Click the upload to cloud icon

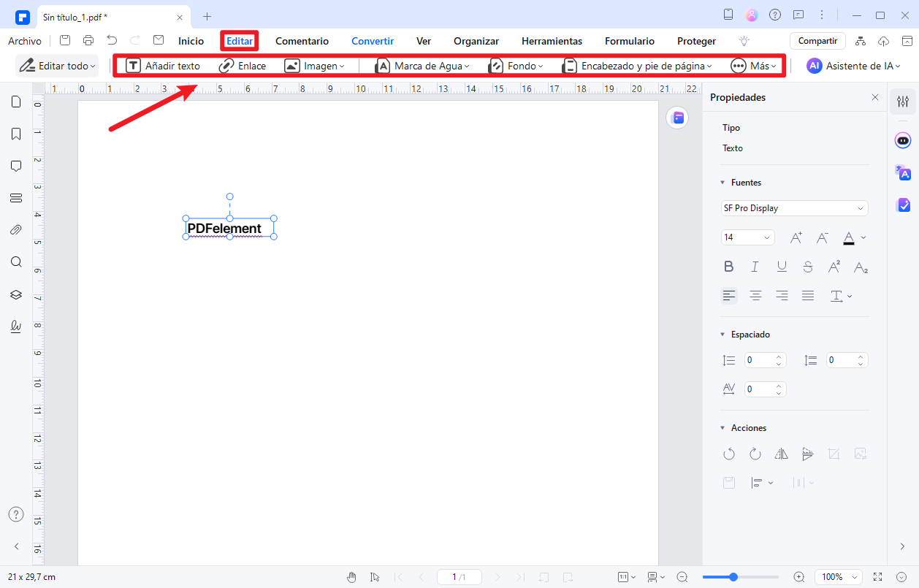(x=883, y=41)
